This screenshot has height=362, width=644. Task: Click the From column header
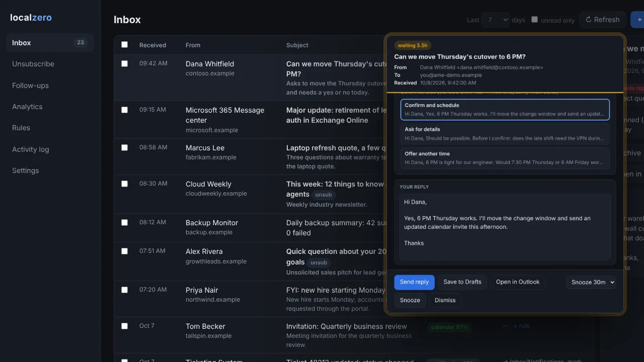point(193,45)
